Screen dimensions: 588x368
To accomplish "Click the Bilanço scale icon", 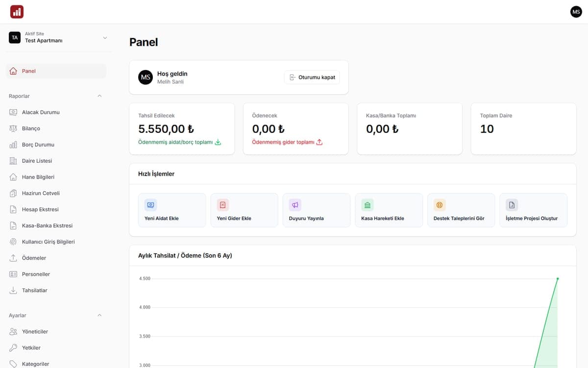I will [13, 129].
